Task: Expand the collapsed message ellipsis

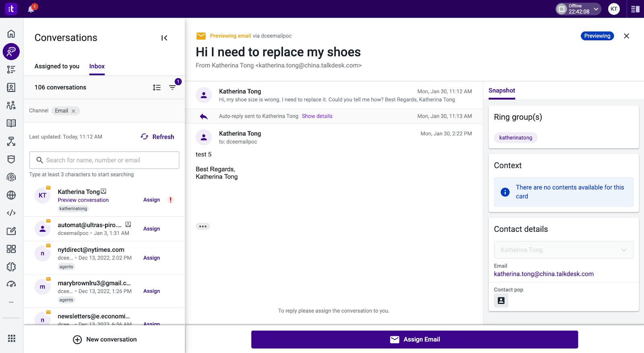Action: pos(203,226)
